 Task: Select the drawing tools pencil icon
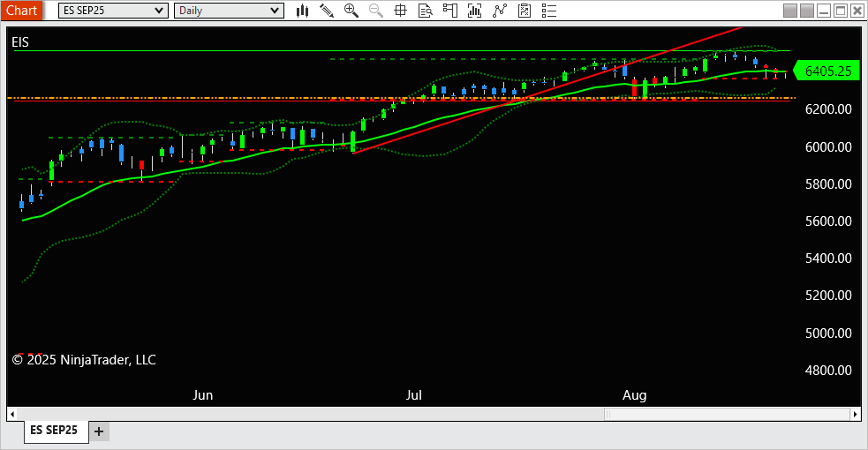click(327, 11)
